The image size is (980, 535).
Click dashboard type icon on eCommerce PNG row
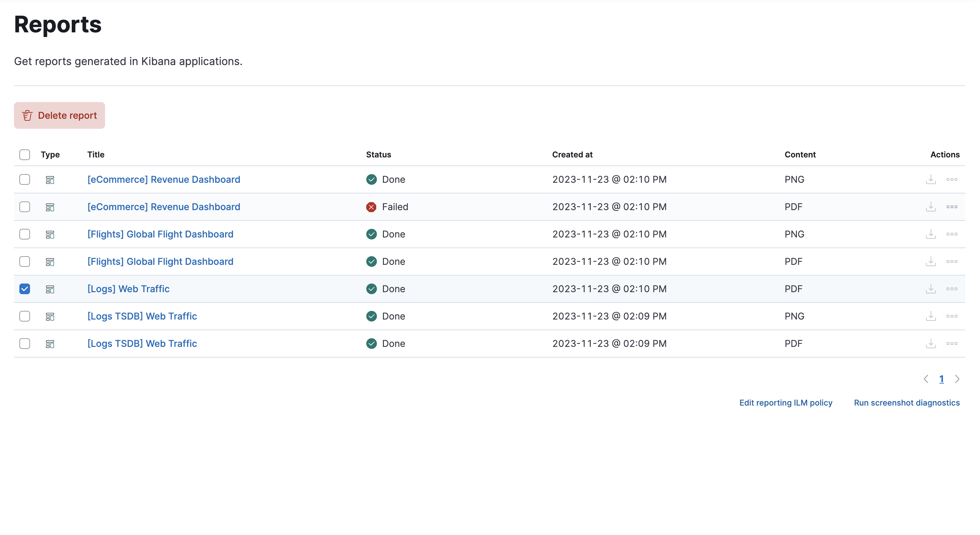click(50, 179)
